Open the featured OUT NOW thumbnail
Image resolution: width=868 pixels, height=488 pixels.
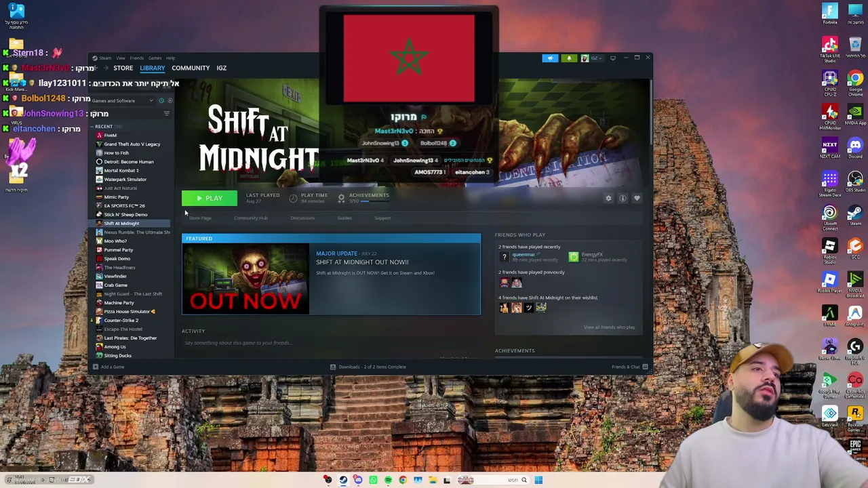[245, 279]
